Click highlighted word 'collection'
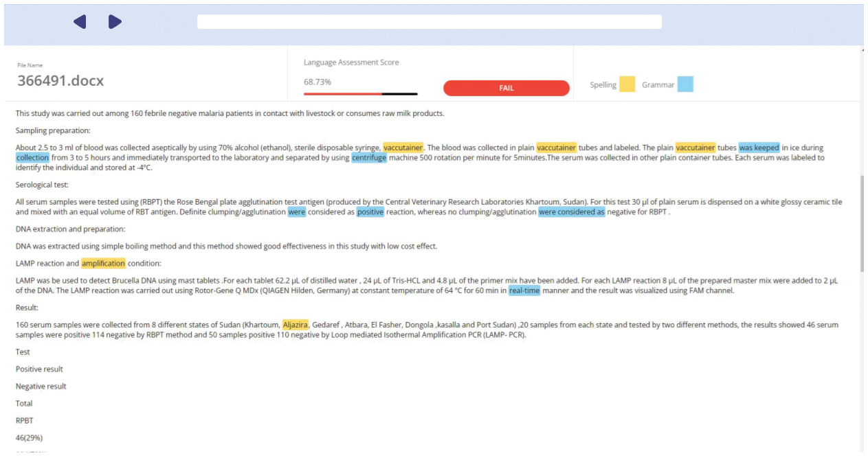The image size is (868, 458). click(x=32, y=157)
